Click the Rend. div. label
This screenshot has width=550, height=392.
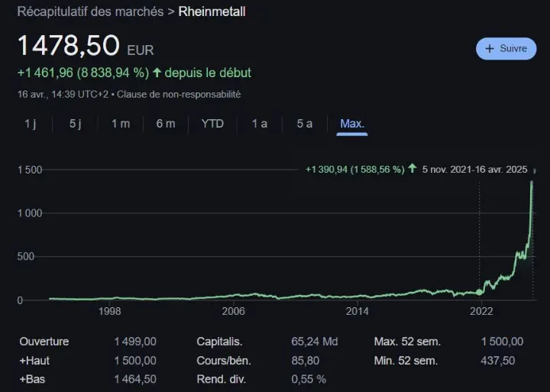click(222, 379)
